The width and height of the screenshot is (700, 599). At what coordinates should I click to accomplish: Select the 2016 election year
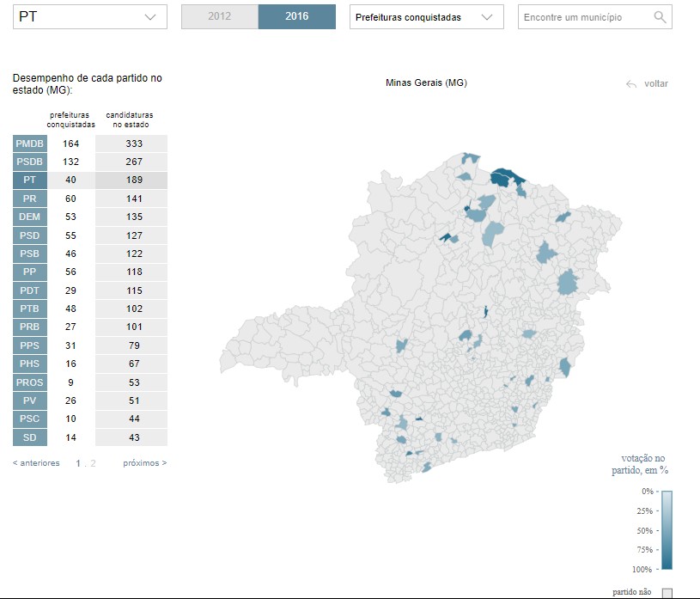pyautogui.click(x=296, y=17)
